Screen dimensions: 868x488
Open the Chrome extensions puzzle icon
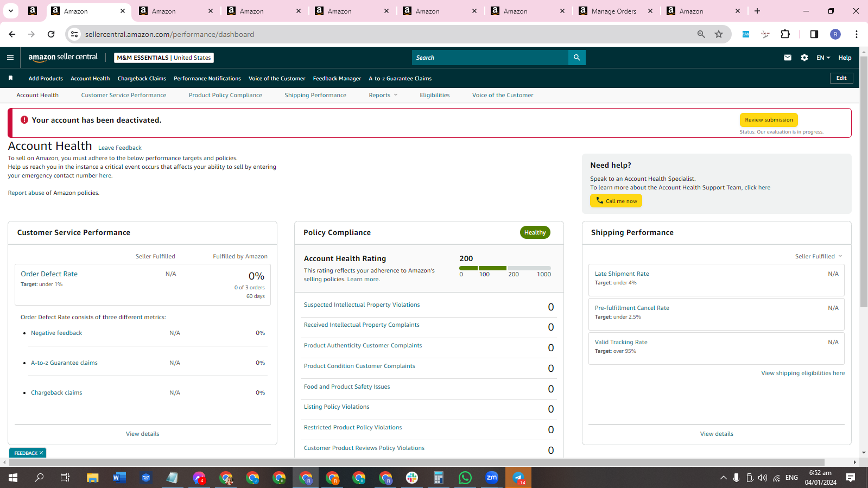pos(785,34)
